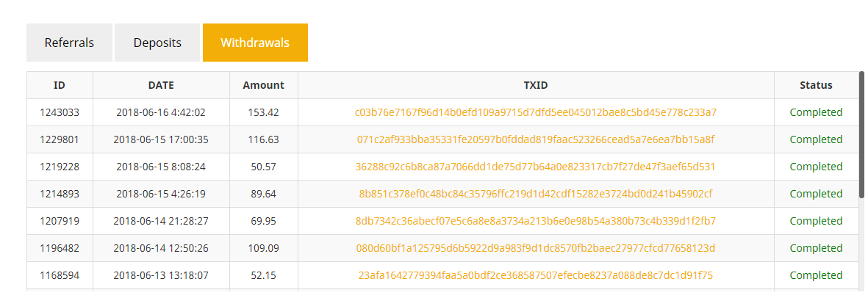Click withdrawal ID 1243033 cell
The image size is (868, 298).
pyautogui.click(x=60, y=112)
